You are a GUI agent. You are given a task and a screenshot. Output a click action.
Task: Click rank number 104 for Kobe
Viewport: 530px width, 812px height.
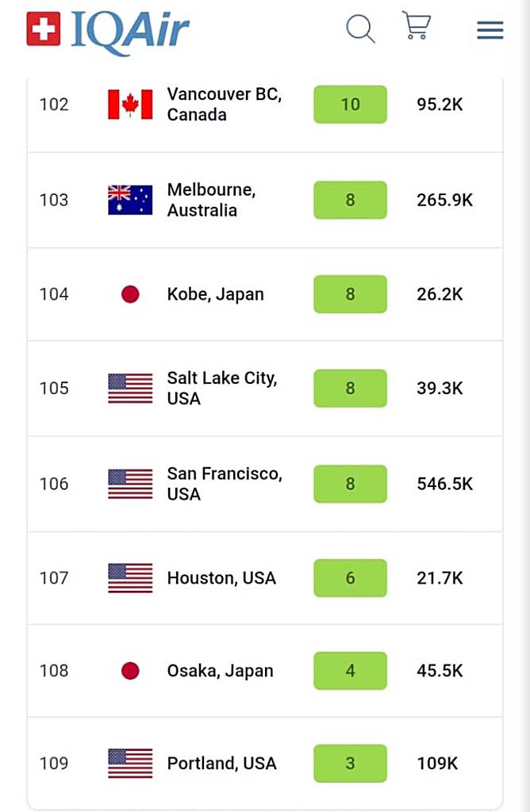click(x=54, y=294)
